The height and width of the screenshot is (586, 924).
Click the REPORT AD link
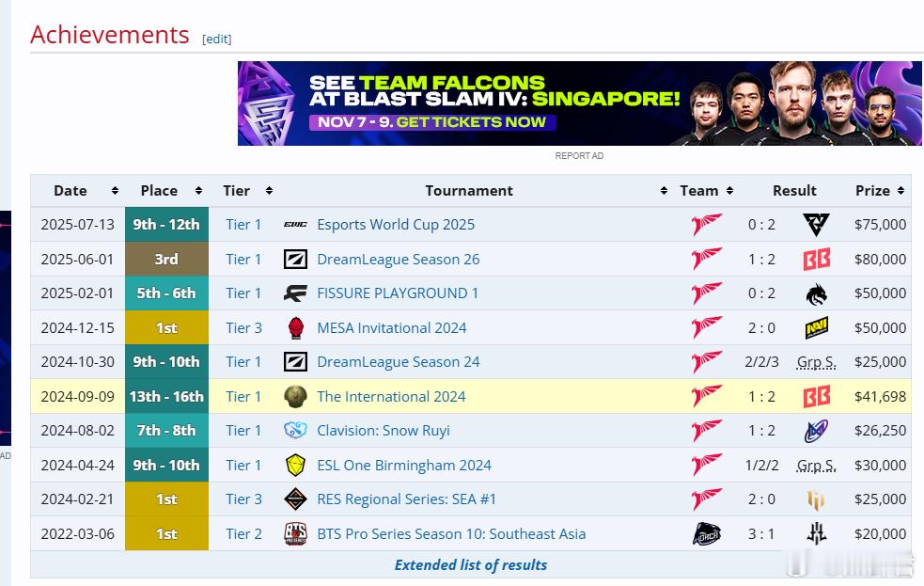(579, 155)
